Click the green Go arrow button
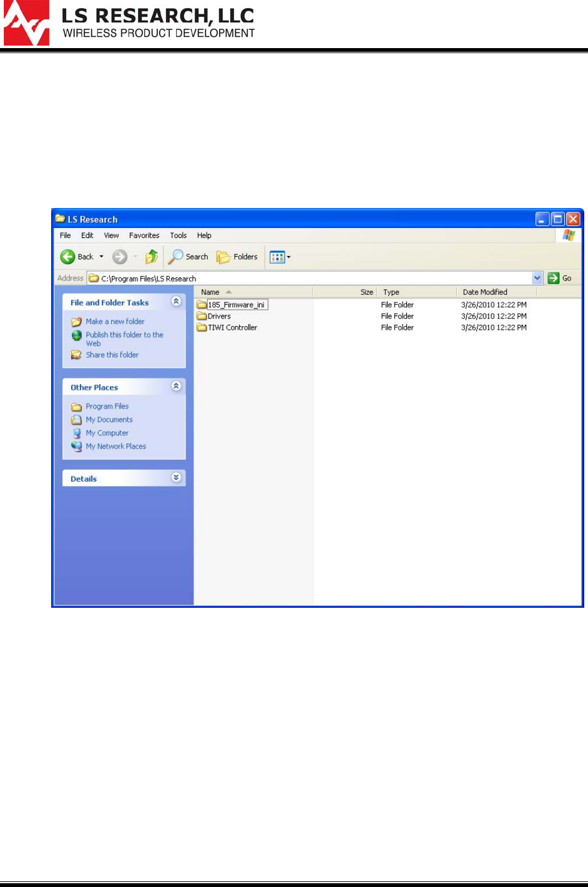The image size is (588, 887). (x=554, y=278)
